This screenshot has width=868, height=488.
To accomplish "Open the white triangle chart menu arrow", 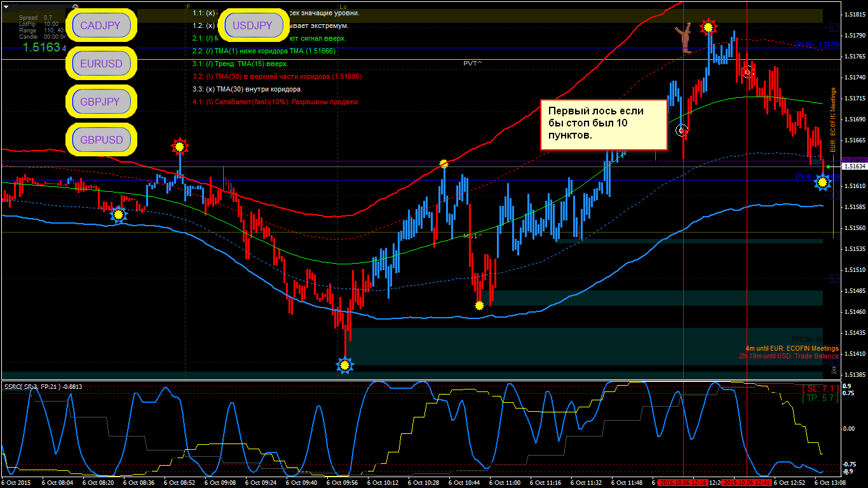I will click(x=6, y=6).
